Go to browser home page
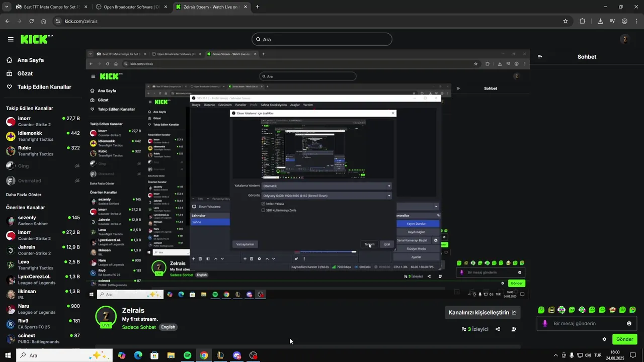644x362 pixels. pyautogui.click(x=43, y=21)
